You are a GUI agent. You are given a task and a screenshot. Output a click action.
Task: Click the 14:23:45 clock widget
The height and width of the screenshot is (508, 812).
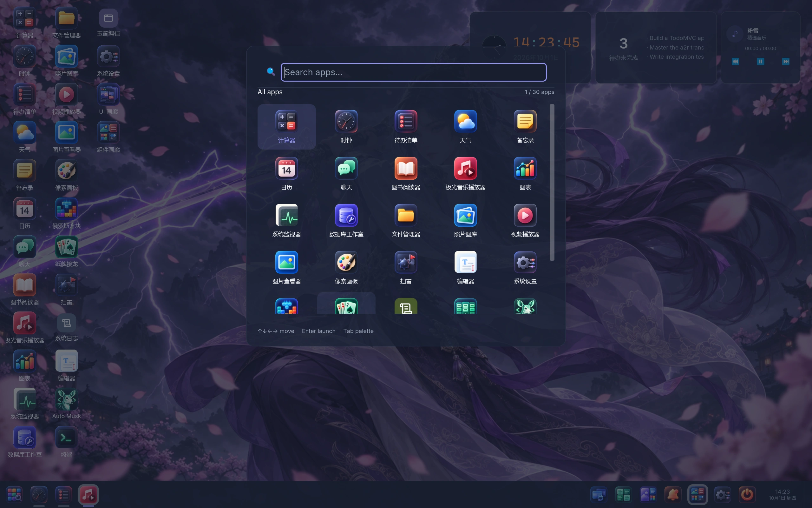(x=547, y=42)
